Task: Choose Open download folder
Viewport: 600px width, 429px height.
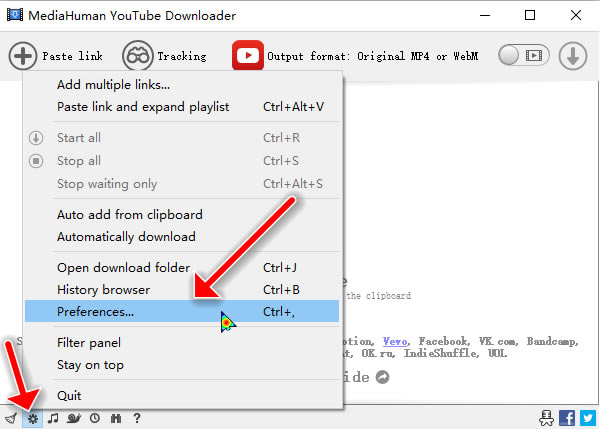Action: point(182,268)
